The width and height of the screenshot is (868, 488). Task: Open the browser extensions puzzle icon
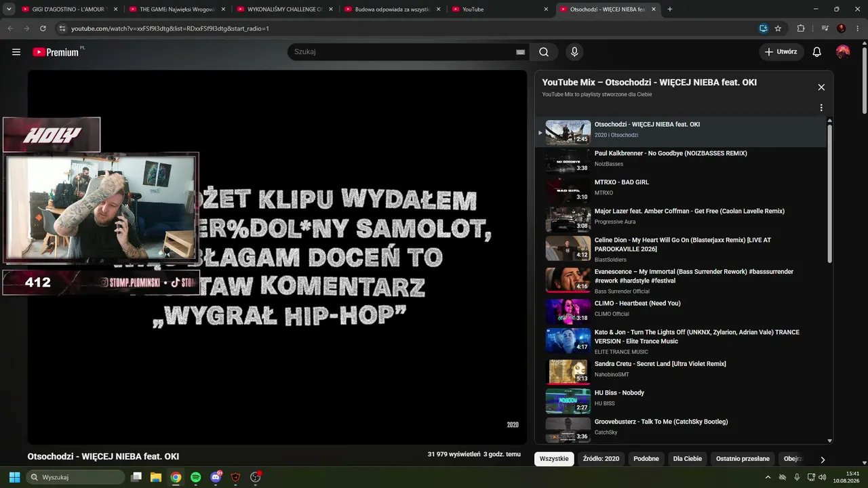pyautogui.click(x=801, y=28)
